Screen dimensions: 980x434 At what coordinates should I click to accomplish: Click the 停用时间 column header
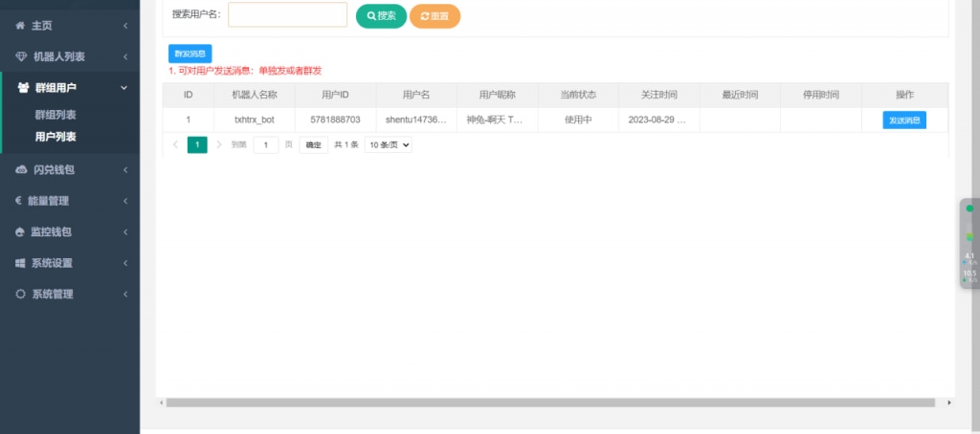[x=821, y=95]
